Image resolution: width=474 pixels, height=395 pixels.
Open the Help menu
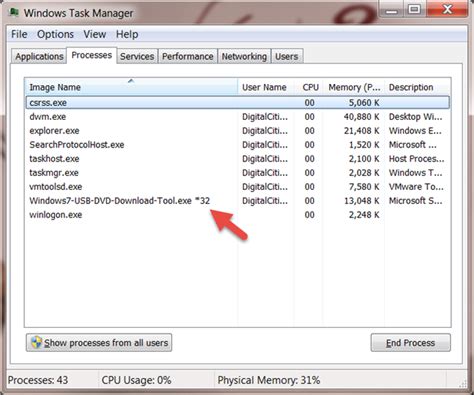point(127,34)
